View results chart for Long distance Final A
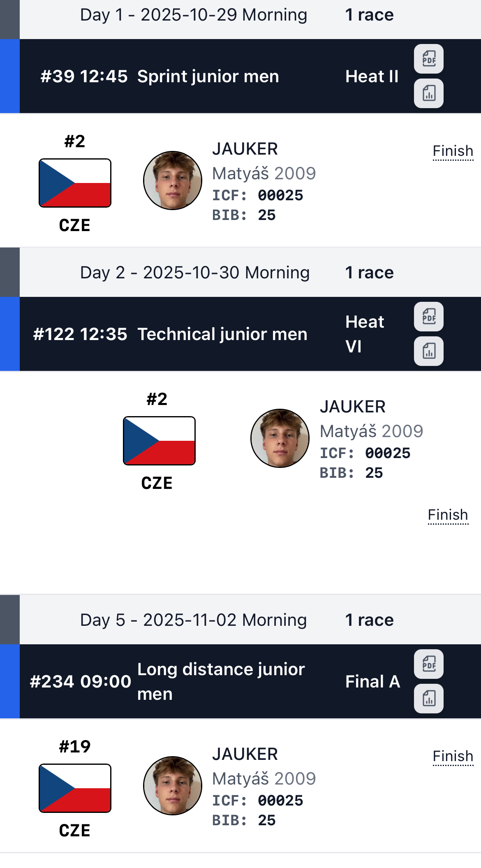 (x=428, y=699)
